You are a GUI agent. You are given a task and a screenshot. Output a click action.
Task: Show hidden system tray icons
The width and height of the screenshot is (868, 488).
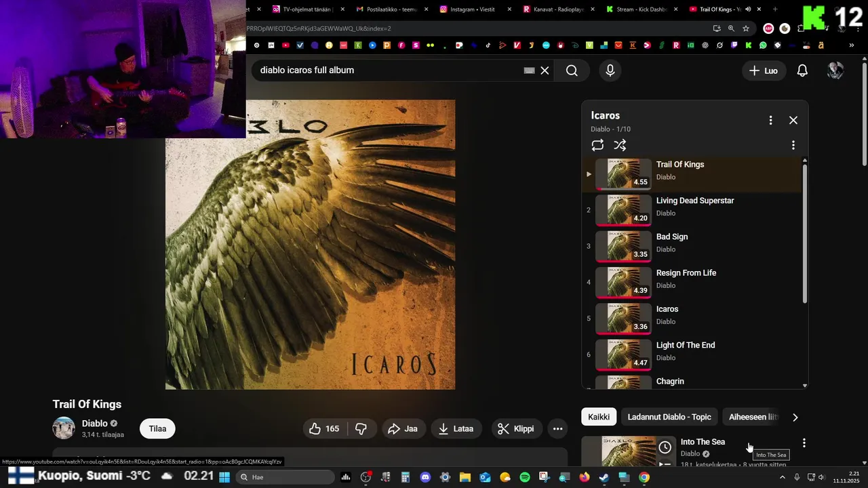[783, 477]
